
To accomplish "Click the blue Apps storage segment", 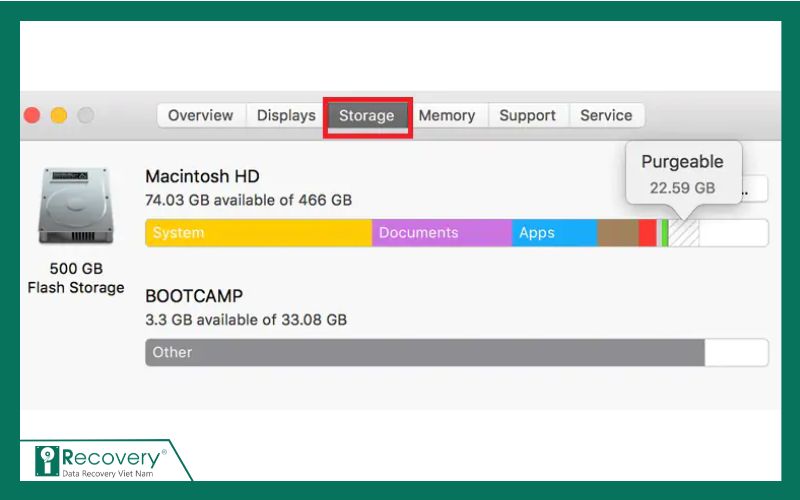I will pyautogui.click(x=555, y=233).
